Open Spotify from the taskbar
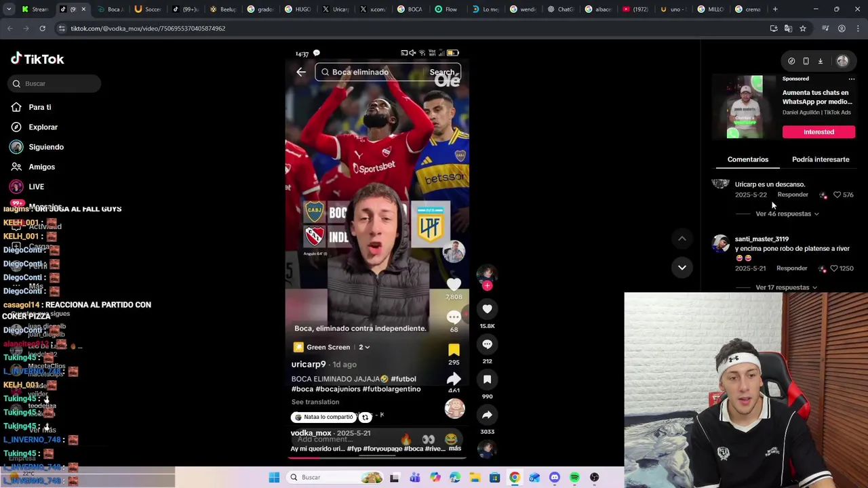This screenshot has height=488, width=868. [x=574, y=477]
